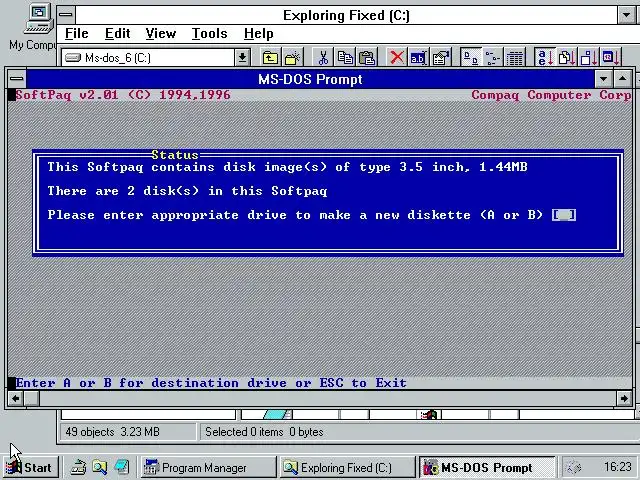Maximize the MS-DOS Prompt window
Screen dimensions: 640x480
(x=623, y=78)
